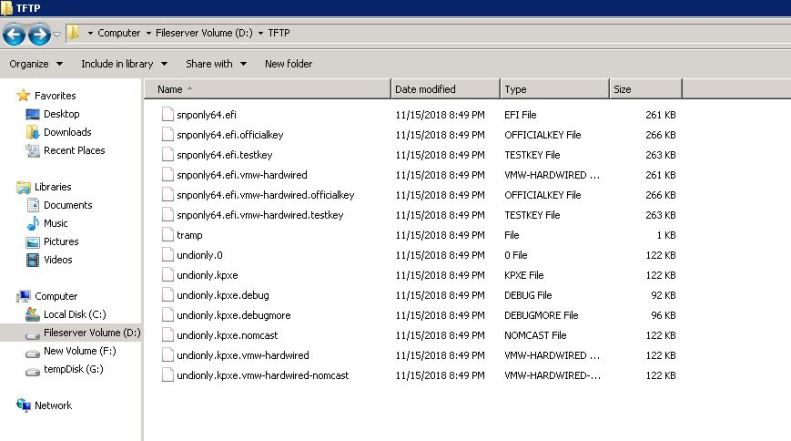Select New Volume (F:) in navigation pane
Viewport: 791px width, 441px height.
click(80, 350)
